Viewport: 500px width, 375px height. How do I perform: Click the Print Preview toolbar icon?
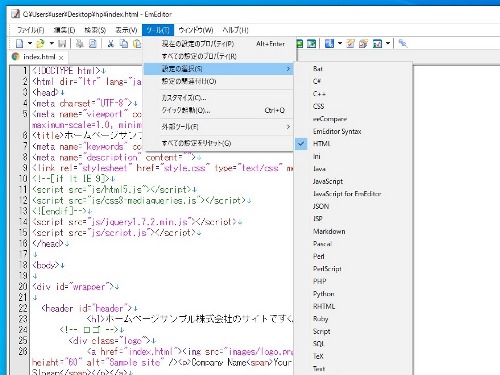pos(93,43)
